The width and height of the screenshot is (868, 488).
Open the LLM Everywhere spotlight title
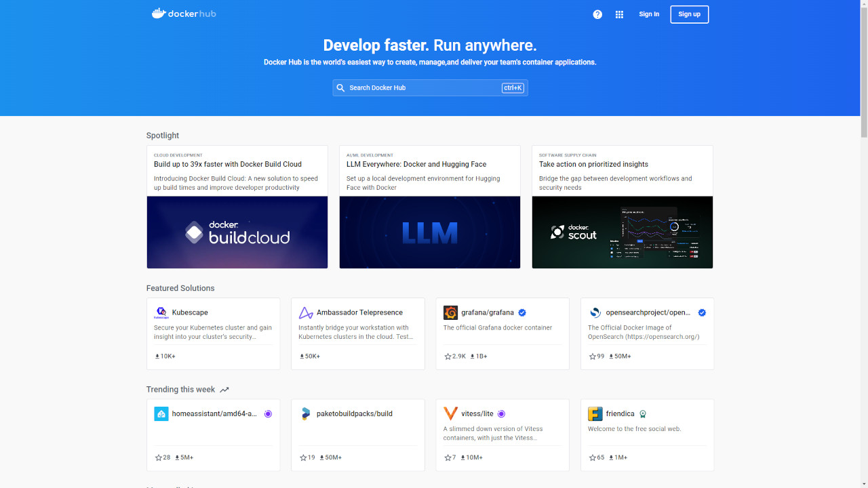coord(416,164)
